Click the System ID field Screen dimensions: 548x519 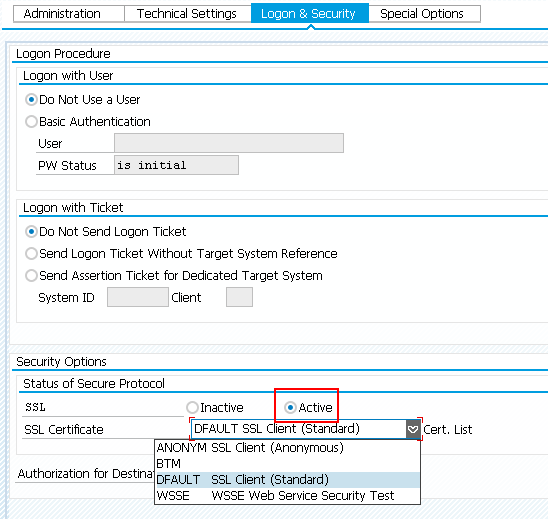pos(138,297)
